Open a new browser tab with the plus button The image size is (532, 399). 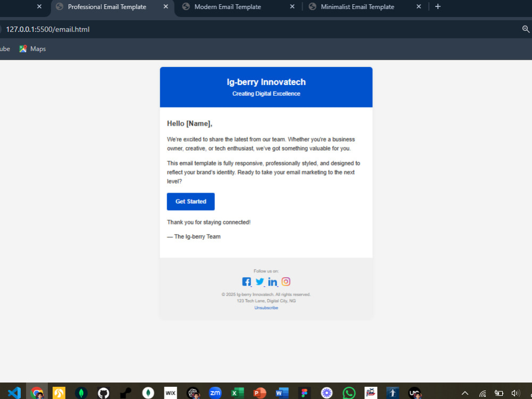[x=438, y=6]
